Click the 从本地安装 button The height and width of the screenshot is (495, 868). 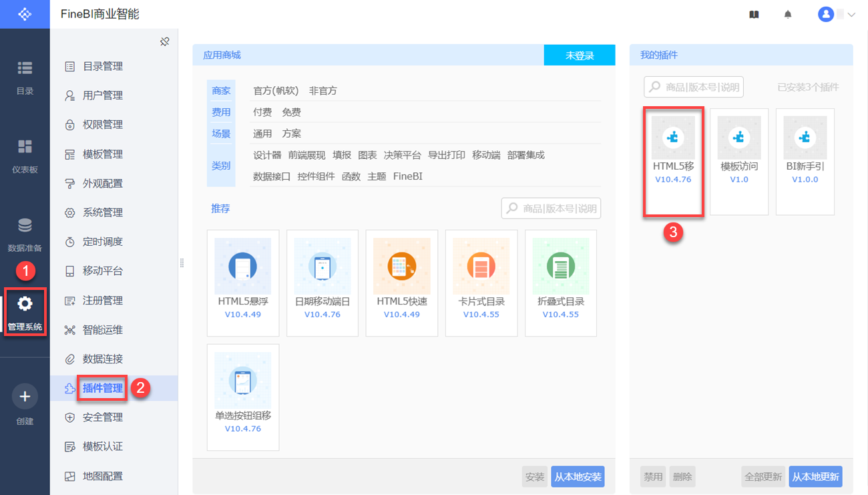pyautogui.click(x=578, y=477)
